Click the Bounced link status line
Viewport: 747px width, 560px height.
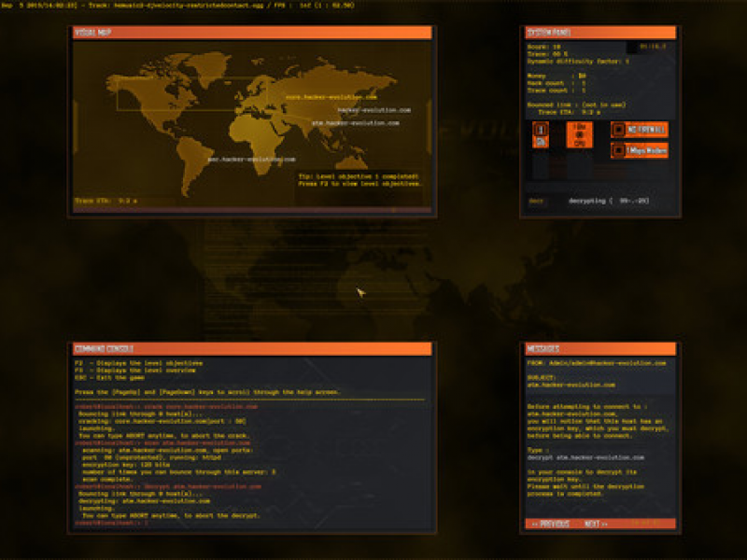[x=576, y=105]
